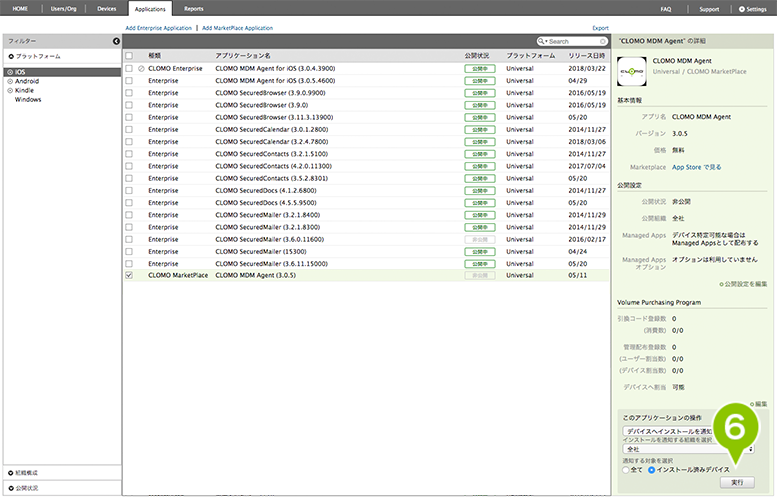The image size is (778, 500).
Task: Check the CLOMO SecuredContacts (4.2.0.11300) row
Action: pyautogui.click(x=129, y=166)
